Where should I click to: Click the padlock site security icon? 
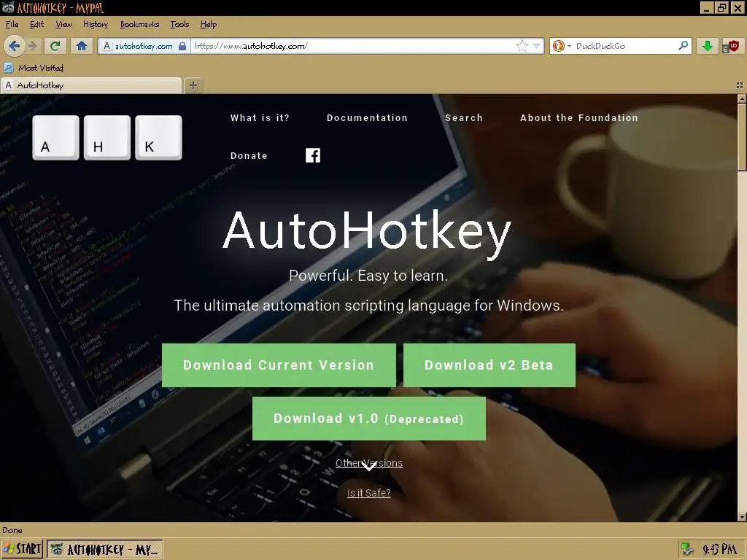(x=182, y=46)
